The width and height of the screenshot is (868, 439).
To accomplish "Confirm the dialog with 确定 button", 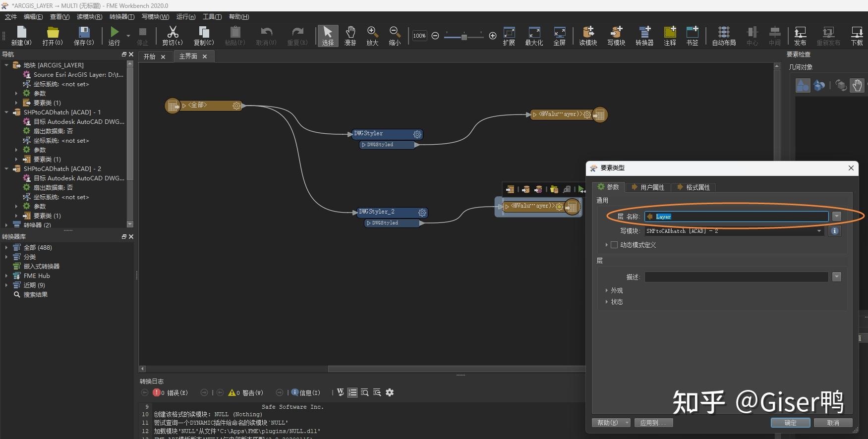I will pyautogui.click(x=790, y=423).
